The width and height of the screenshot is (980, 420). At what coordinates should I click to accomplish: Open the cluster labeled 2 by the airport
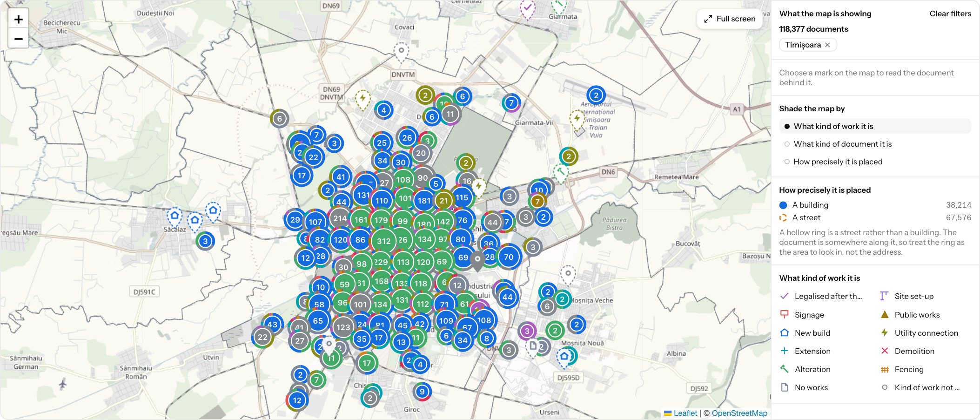click(596, 95)
